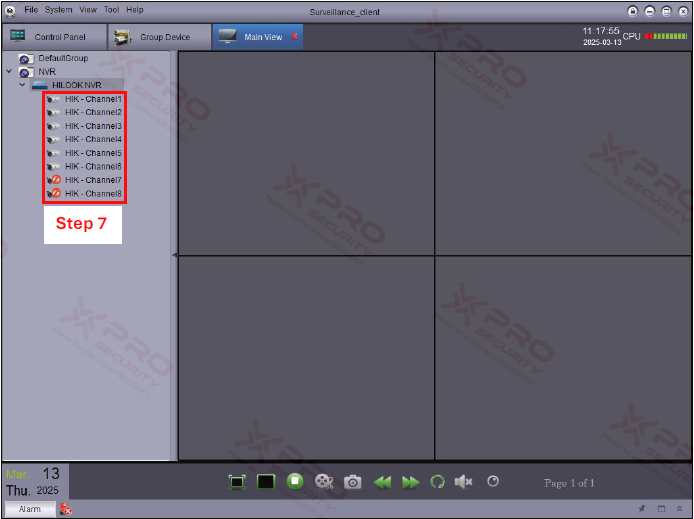Collapse the NVR group node arrow
The image size is (694, 519).
tap(9, 71)
